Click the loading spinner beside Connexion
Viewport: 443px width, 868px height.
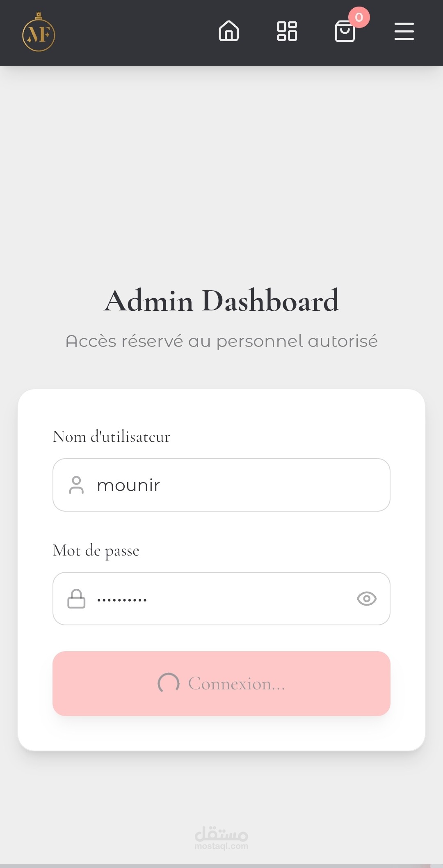169,683
